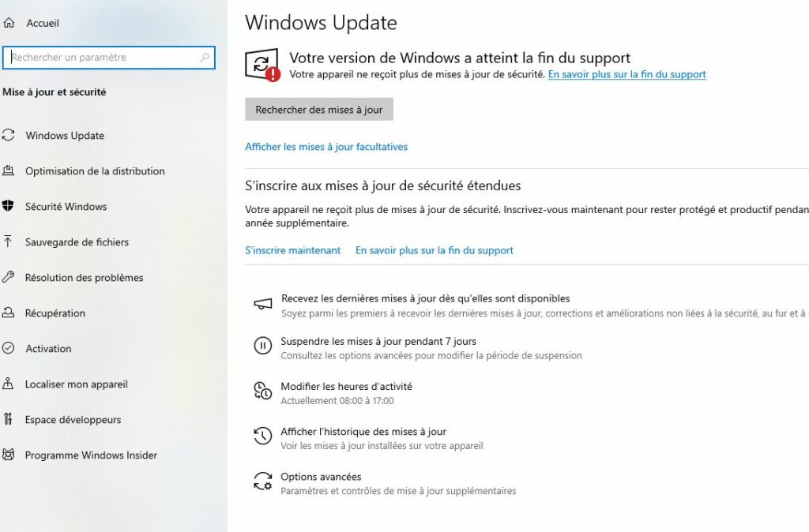Viewport: 809px width, 532px height.
Task: Click the pause icon for suspending updates
Action: pos(262,346)
